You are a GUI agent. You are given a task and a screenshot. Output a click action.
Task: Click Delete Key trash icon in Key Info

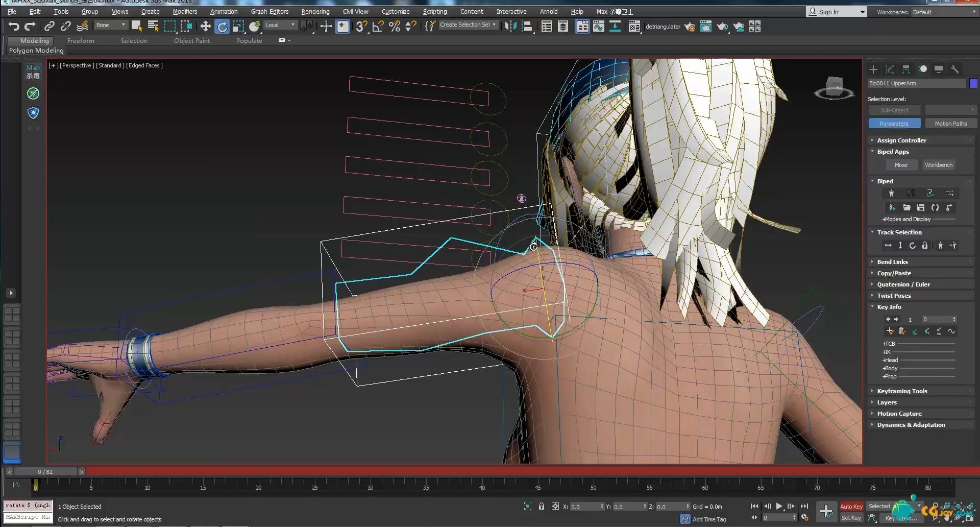(902, 331)
